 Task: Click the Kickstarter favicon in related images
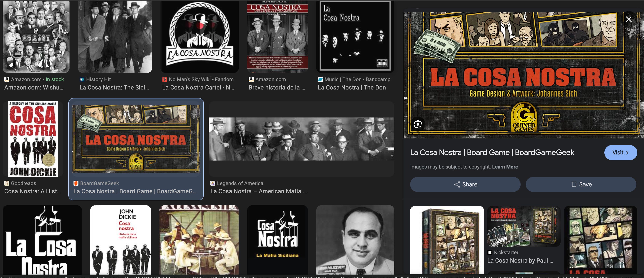point(490,252)
